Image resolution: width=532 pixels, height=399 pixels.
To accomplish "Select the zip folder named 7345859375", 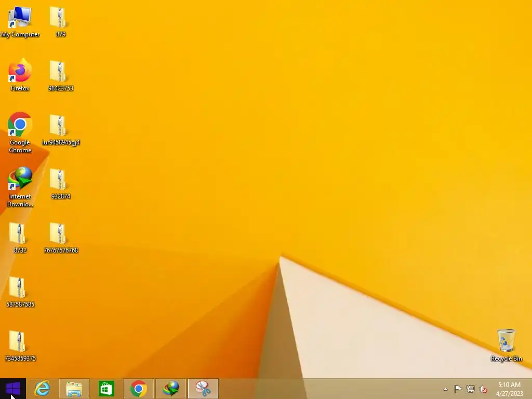I will pos(20,345).
